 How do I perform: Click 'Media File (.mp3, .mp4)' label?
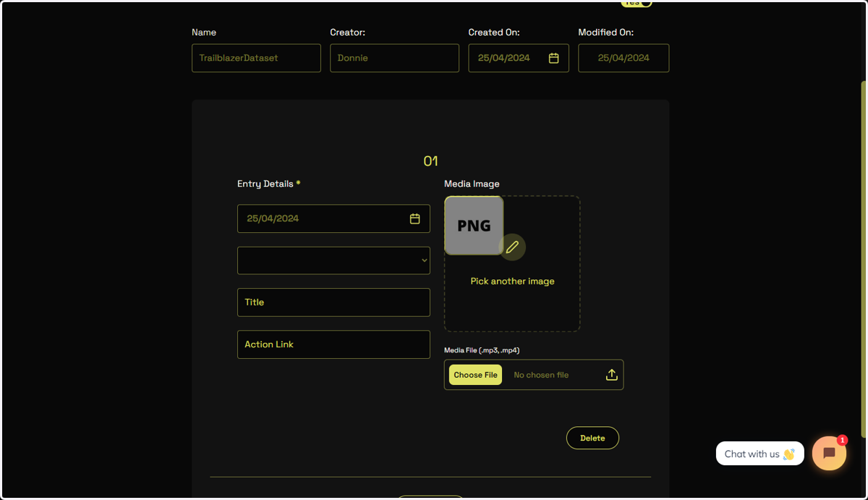[482, 350]
